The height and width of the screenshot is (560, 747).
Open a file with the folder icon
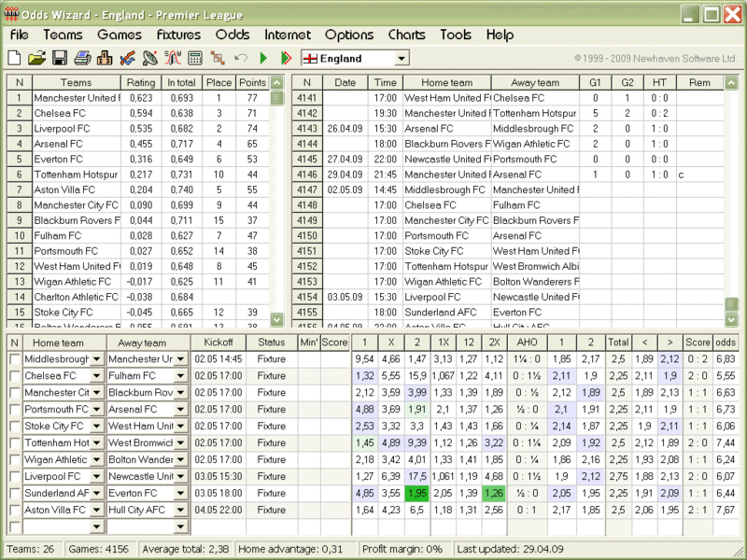(x=37, y=58)
